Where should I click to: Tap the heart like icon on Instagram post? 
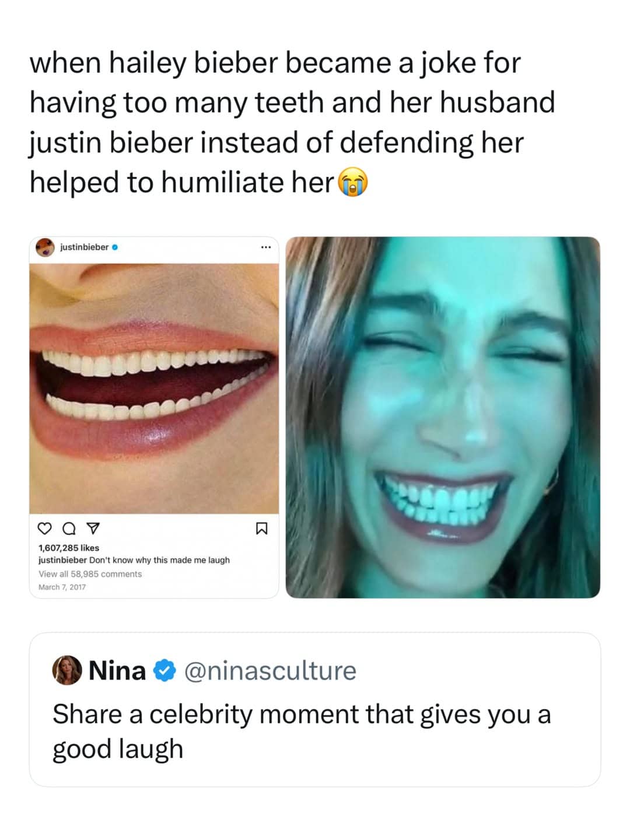click(45, 529)
